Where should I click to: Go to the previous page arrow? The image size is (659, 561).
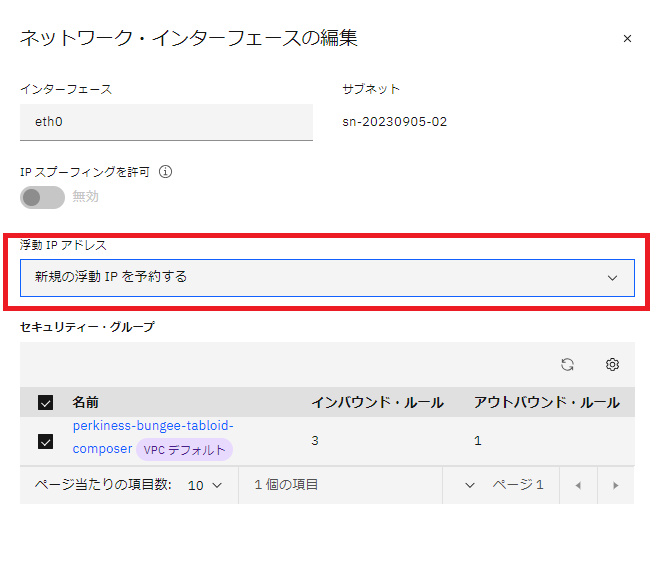pyautogui.click(x=578, y=485)
